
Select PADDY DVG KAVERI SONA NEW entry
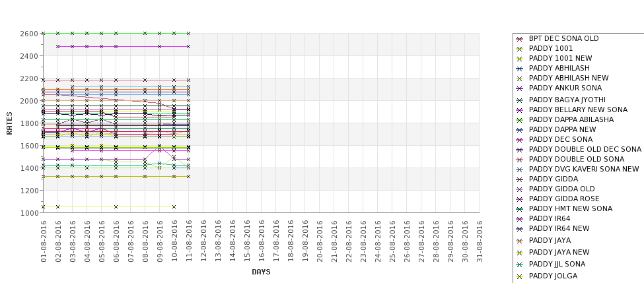584,169
